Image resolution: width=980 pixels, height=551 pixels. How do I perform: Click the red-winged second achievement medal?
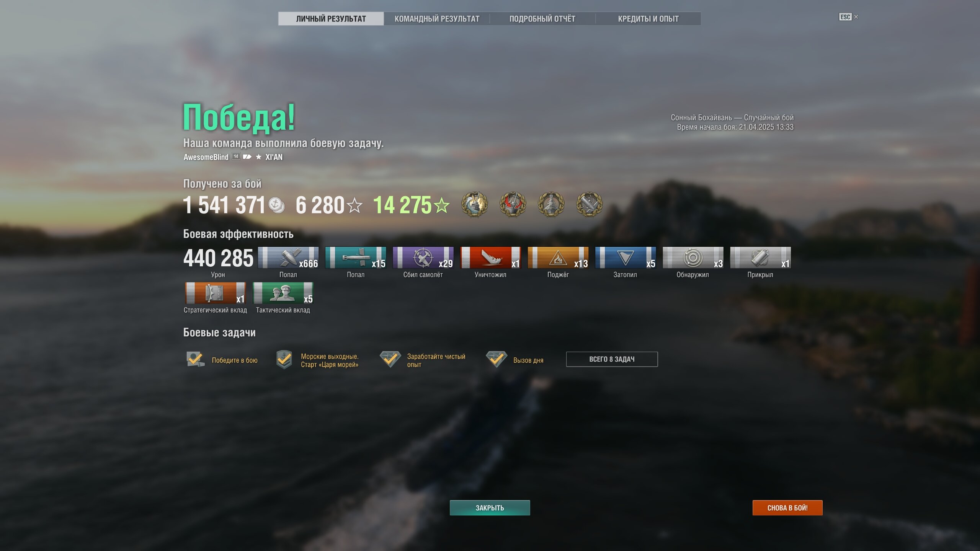513,204
